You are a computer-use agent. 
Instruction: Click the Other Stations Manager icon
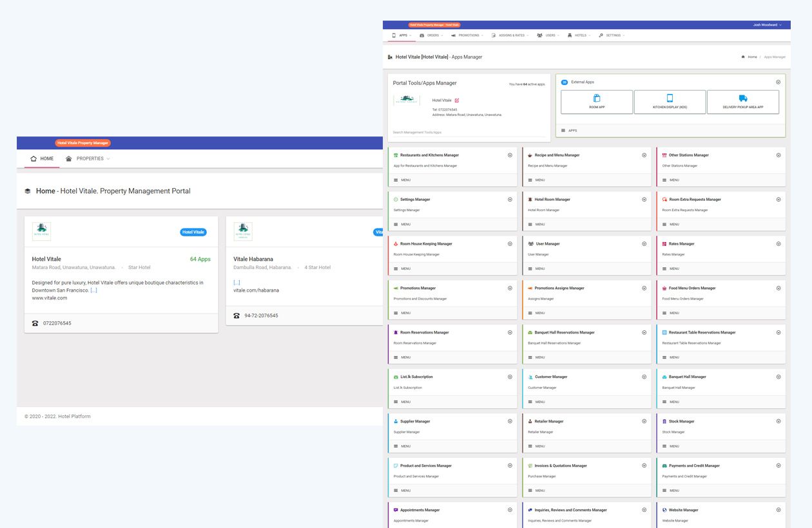tap(664, 155)
